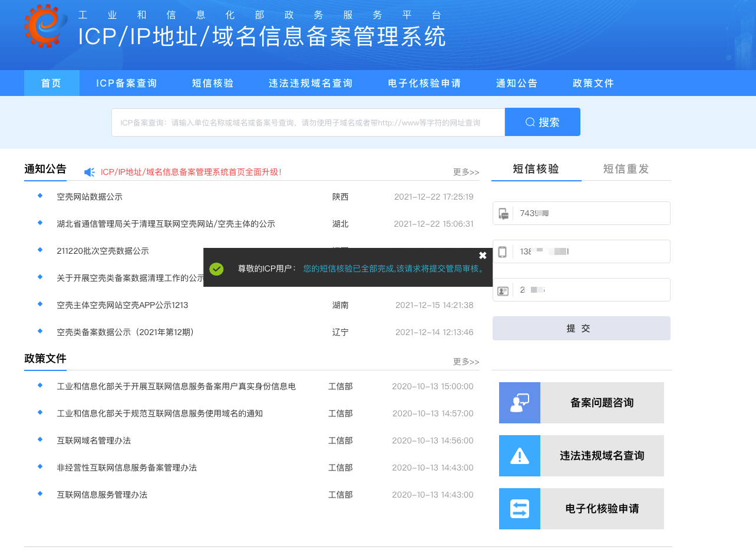Viewport: 756px width, 550px height.
Task: Click the ID number input field
Action: click(582, 290)
